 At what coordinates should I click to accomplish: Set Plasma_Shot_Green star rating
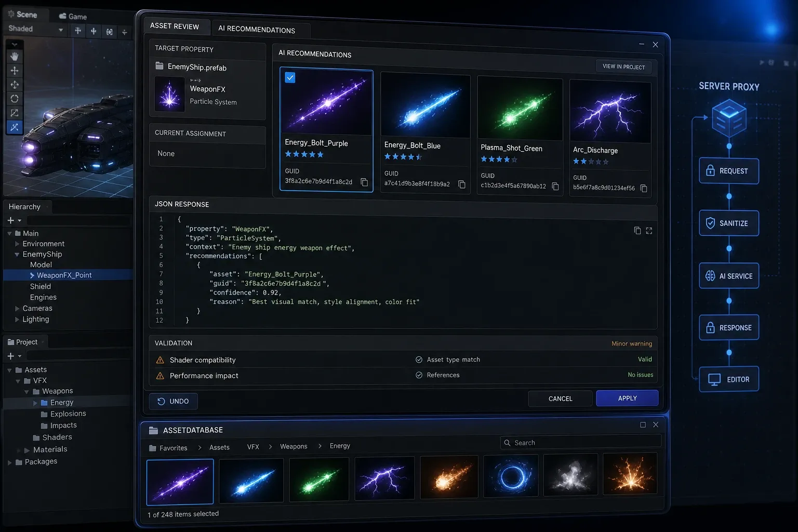[499, 159]
